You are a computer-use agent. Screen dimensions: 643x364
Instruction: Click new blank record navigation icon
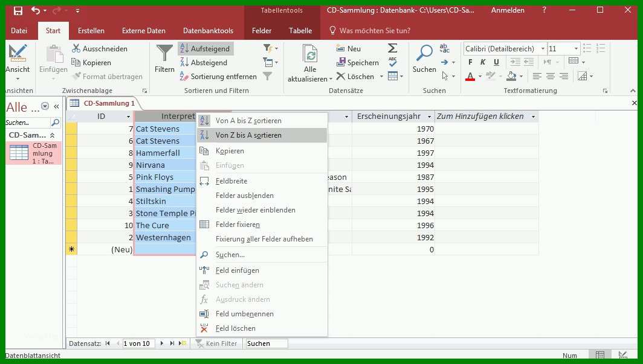(183, 343)
